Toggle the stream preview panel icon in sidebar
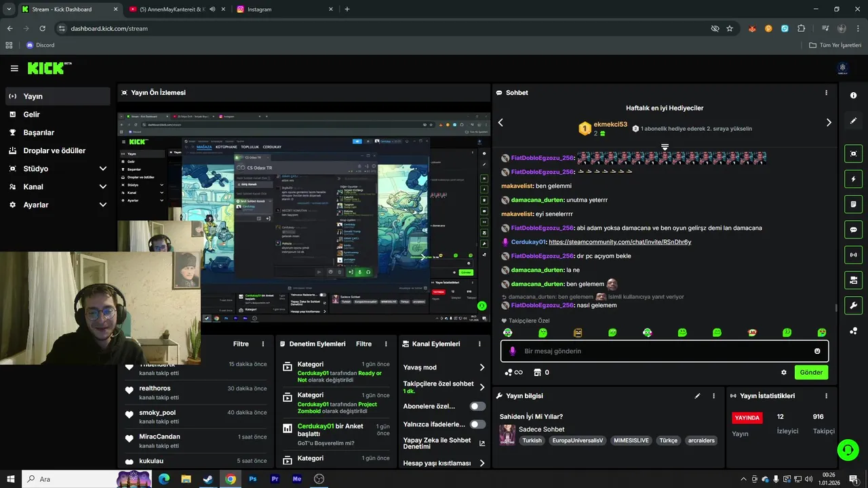 [853, 154]
